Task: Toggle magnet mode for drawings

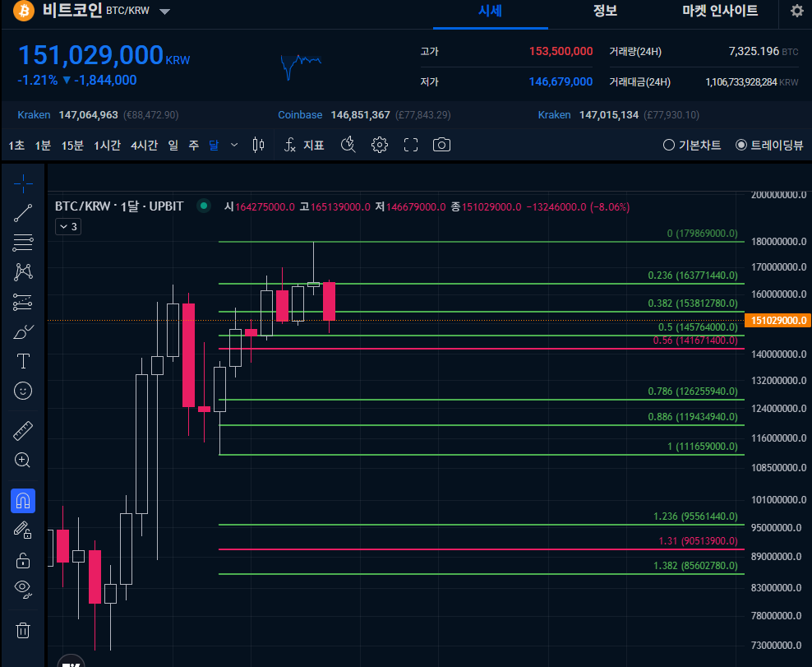Action: click(23, 501)
